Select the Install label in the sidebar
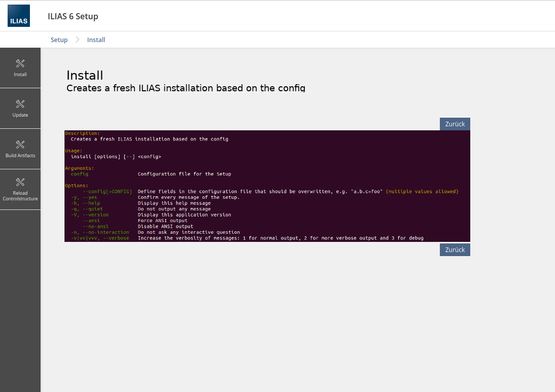This screenshot has width=555, height=392. click(x=20, y=75)
